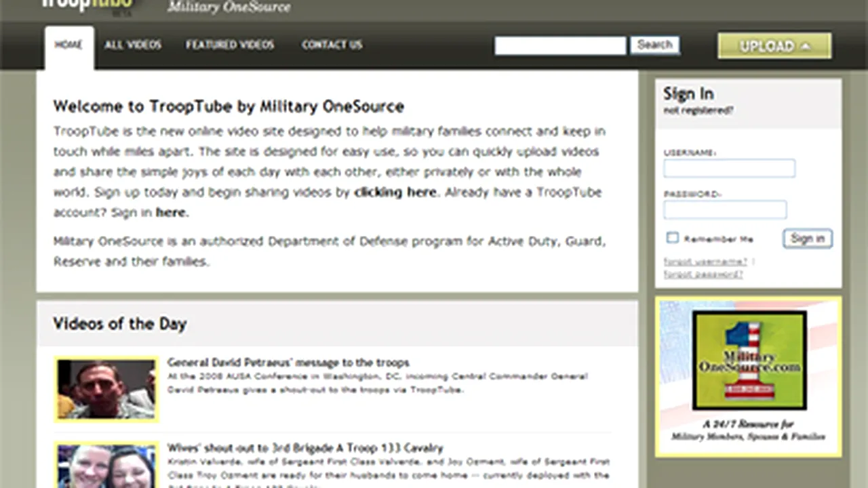Screen dimensions: 868x488
Task: Click the UPLOAD button
Action: pos(774,46)
